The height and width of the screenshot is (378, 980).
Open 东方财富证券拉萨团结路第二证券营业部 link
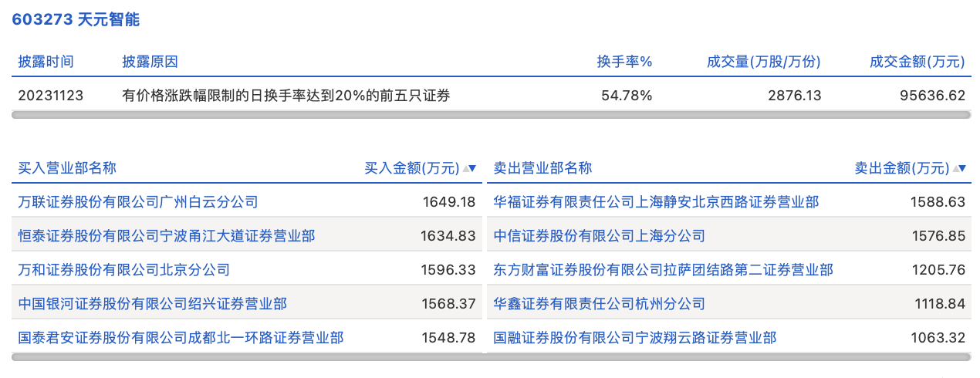tap(663, 270)
